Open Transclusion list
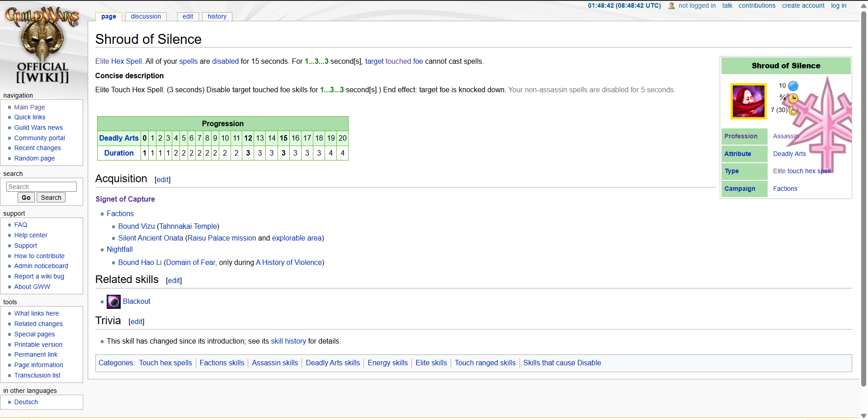868x420 pixels. pyautogui.click(x=37, y=375)
